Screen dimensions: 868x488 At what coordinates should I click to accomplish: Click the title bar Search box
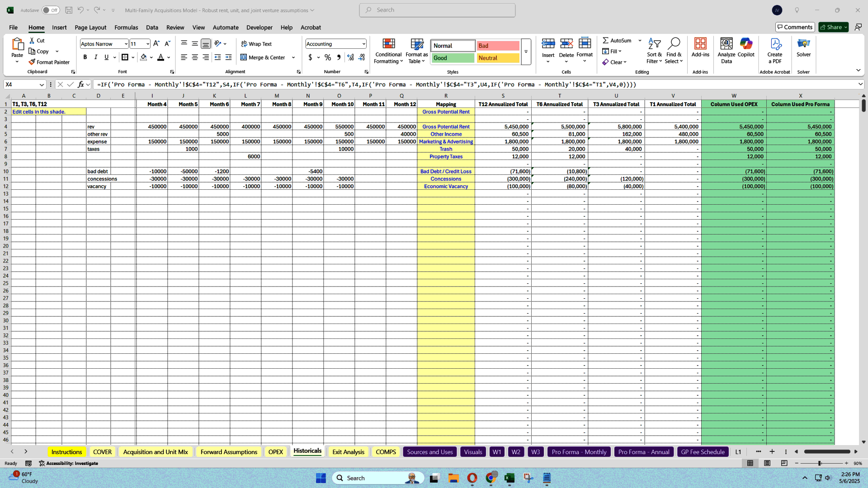437,10
